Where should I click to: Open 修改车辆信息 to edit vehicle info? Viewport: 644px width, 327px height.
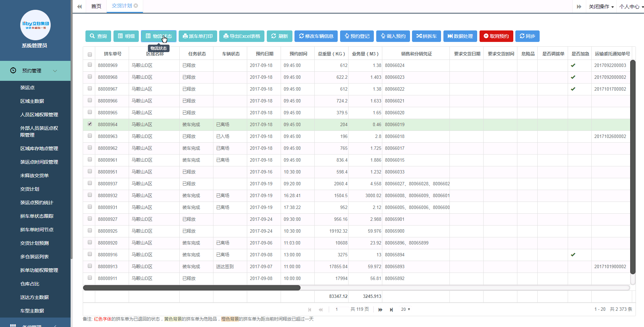click(x=316, y=36)
